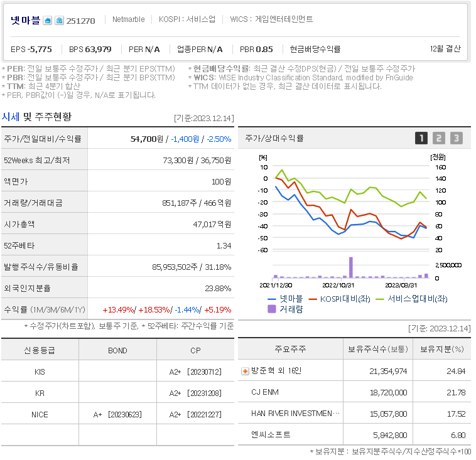Click the KIS credit rating row label

click(x=40, y=372)
